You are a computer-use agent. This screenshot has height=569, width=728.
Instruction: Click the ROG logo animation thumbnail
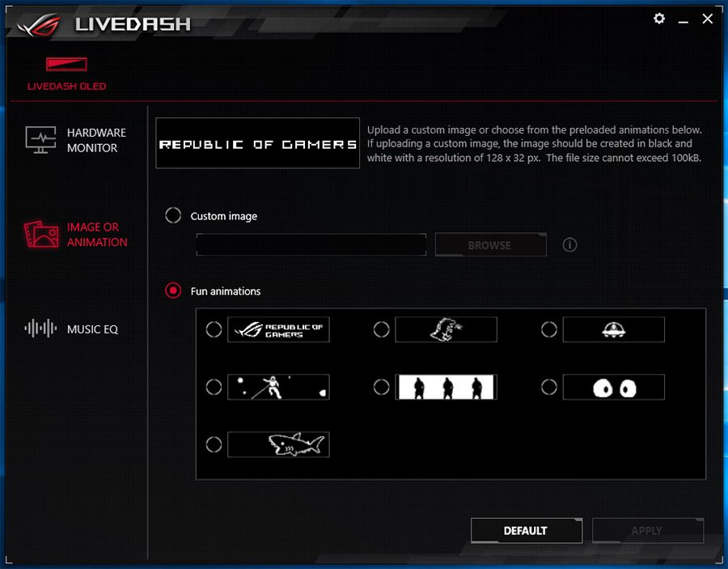pos(278,329)
